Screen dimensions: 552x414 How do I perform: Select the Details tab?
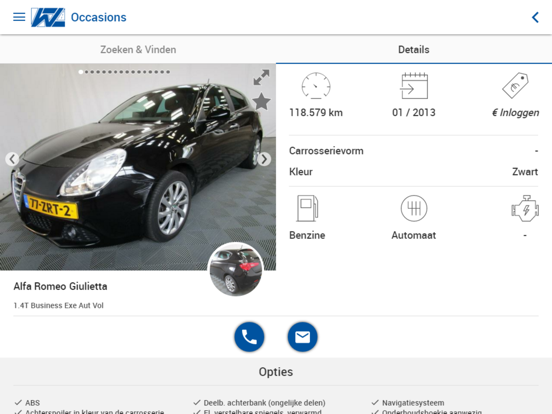tap(414, 50)
